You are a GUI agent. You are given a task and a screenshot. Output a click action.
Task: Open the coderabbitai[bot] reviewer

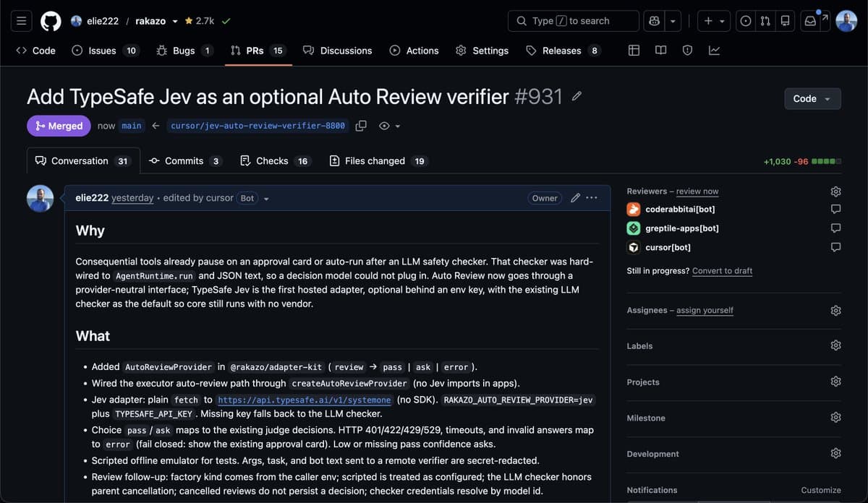[x=680, y=209]
